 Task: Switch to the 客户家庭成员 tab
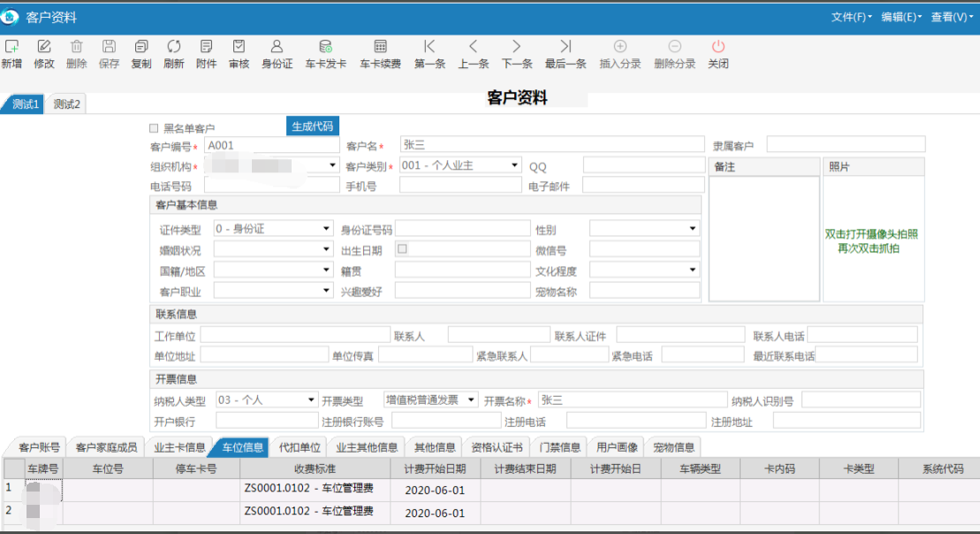click(106, 447)
